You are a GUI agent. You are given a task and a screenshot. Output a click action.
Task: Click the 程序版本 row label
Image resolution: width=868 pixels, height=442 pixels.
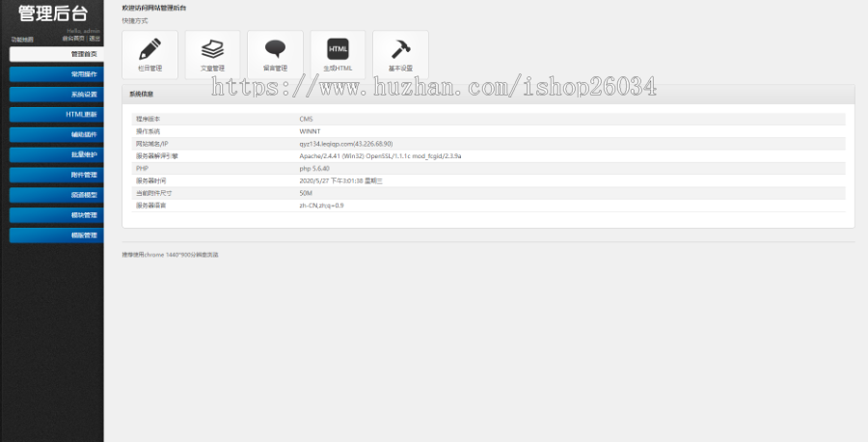coord(148,119)
